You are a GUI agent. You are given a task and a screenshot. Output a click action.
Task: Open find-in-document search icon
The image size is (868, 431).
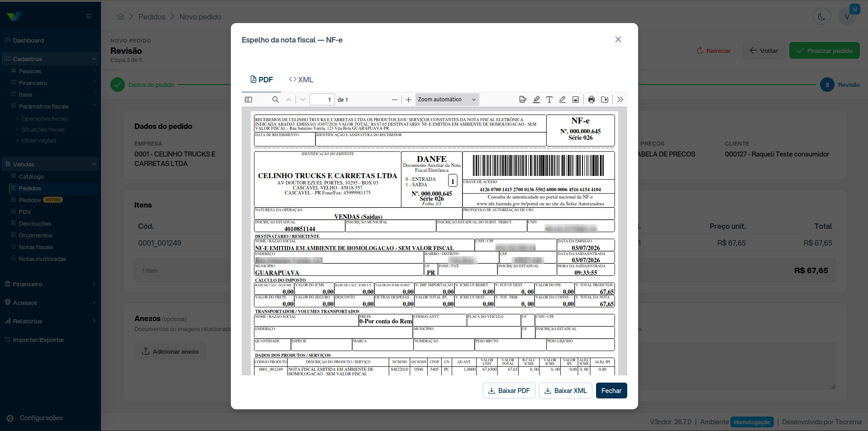tap(275, 99)
